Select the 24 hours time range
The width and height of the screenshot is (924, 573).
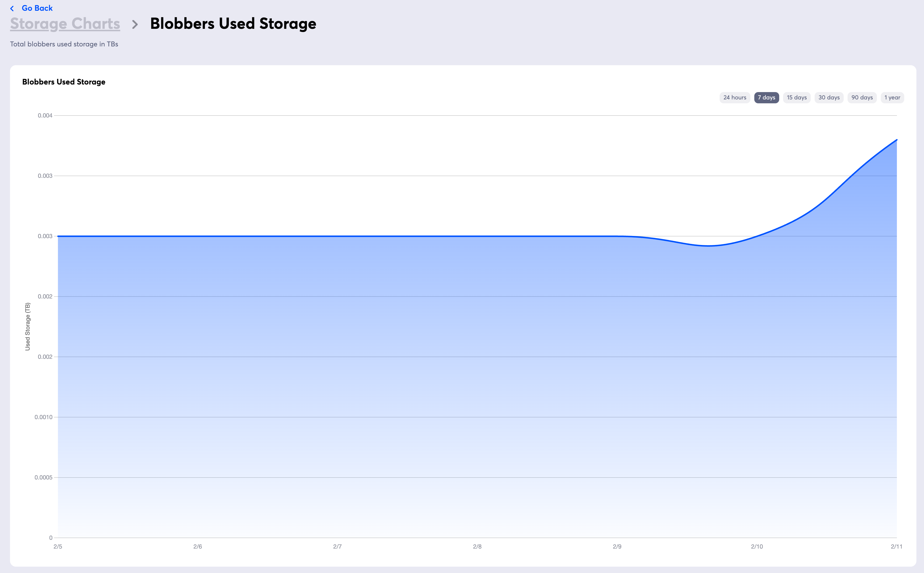click(735, 97)
